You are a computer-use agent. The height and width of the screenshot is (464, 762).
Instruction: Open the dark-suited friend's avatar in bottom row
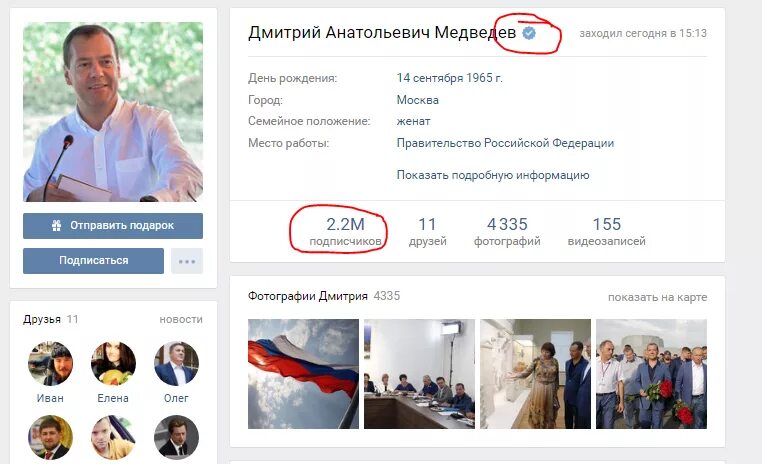pos(176,437)
